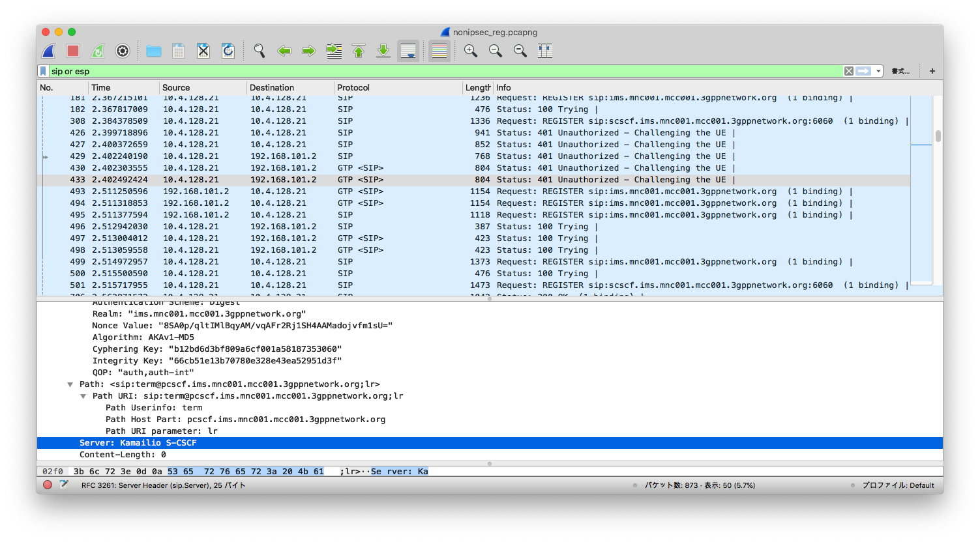Open a capture file with folder icon
This screenshot has width=980, height=542.
(x=154, y=51)
